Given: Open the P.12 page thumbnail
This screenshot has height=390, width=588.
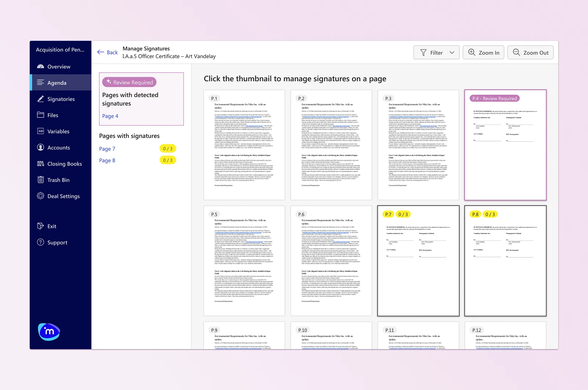Looking at the screenshot, I should [x=505, y=336].
